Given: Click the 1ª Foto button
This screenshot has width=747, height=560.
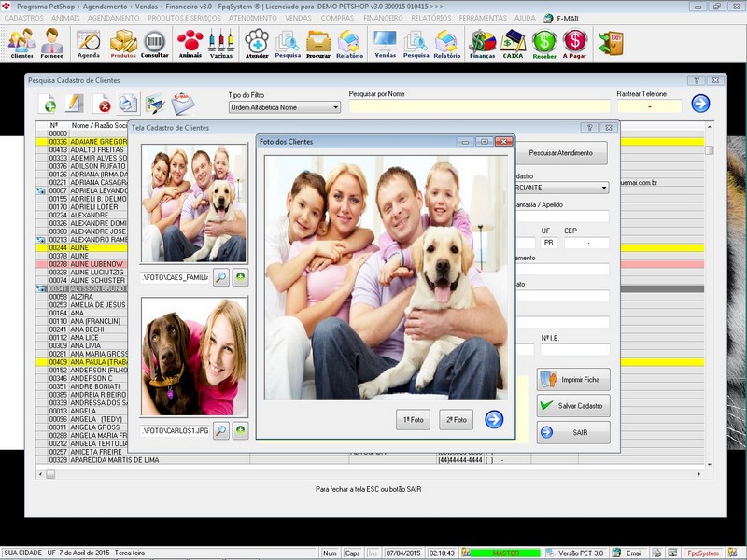Looking at the screenshot, I should pos(413,419).
